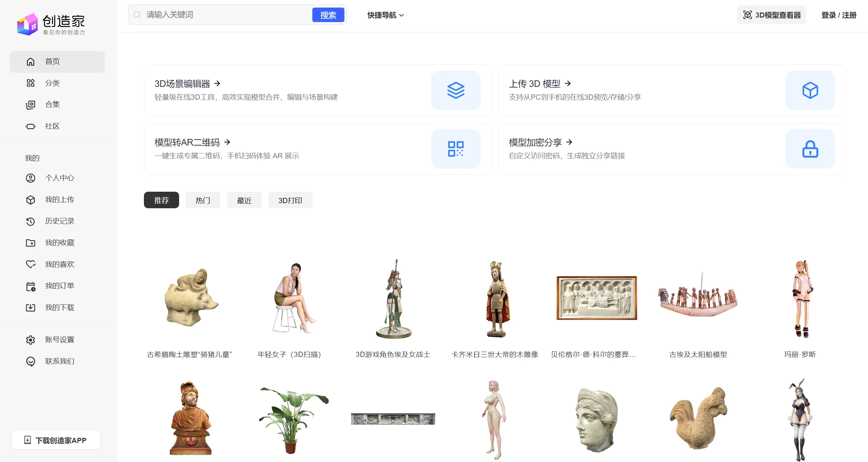This screenshot has height=462, width=868.
Task: Switch to the 热门 tab
Action: coord(203,200)
